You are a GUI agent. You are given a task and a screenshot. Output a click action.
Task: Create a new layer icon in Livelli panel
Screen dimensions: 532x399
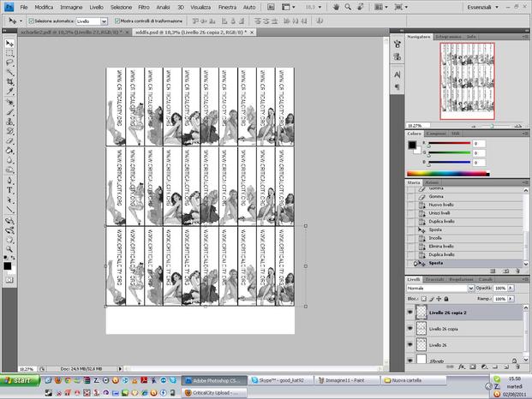pos(506,366)
